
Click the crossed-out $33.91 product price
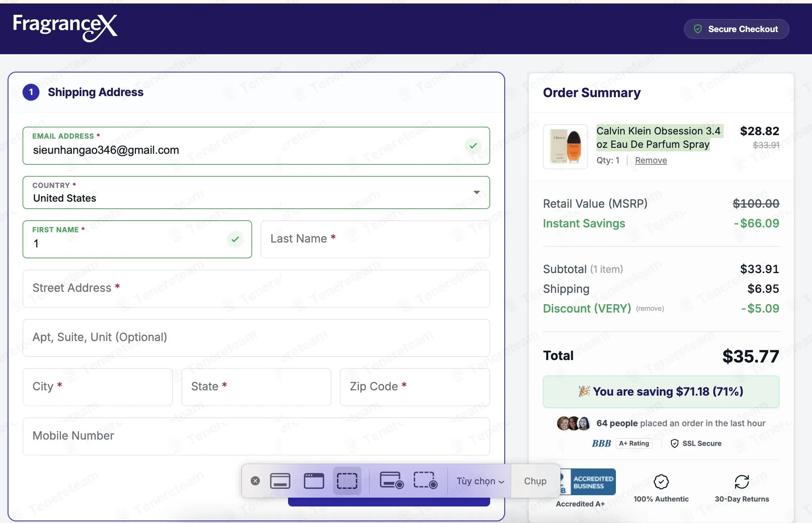[x=766, y=145]
